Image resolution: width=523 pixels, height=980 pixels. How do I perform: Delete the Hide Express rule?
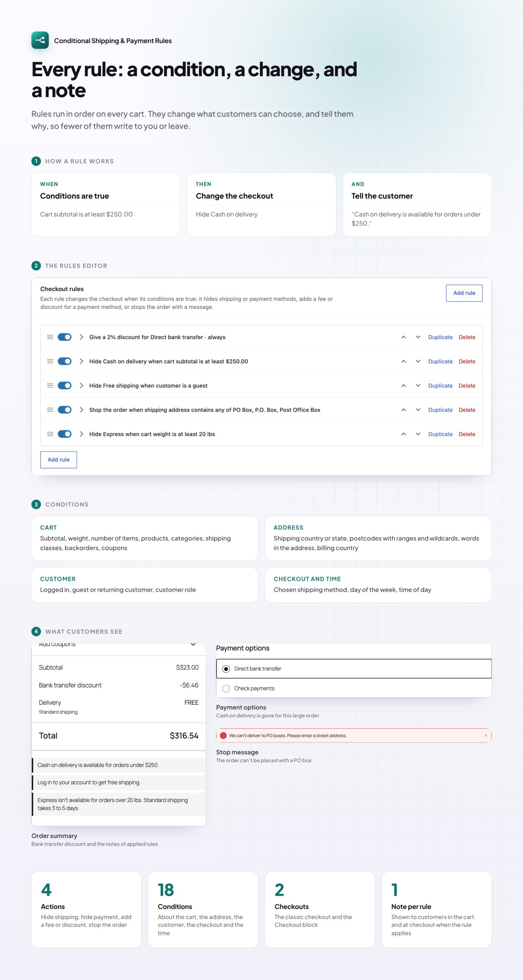click(x=467, y=434)
